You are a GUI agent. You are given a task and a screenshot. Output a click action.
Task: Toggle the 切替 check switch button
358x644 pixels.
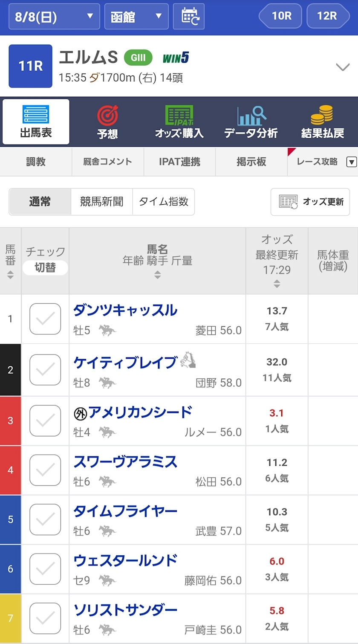(x=45, y=267)
